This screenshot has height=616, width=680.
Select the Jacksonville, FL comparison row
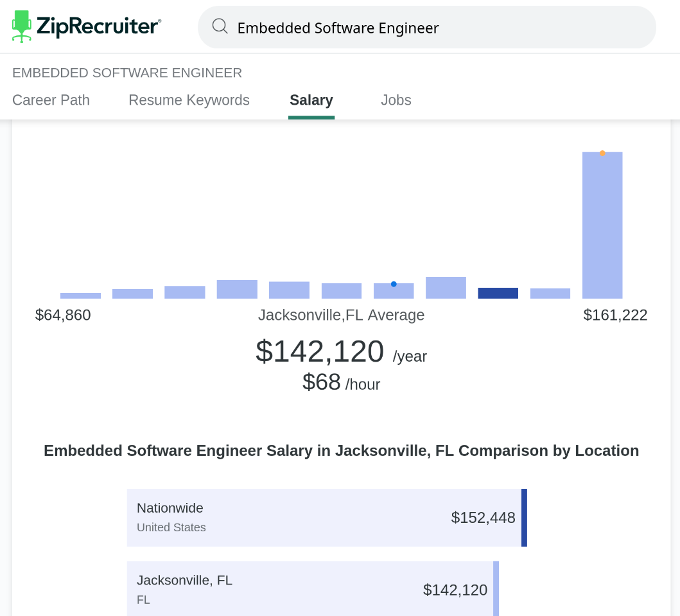coord(312,589)
